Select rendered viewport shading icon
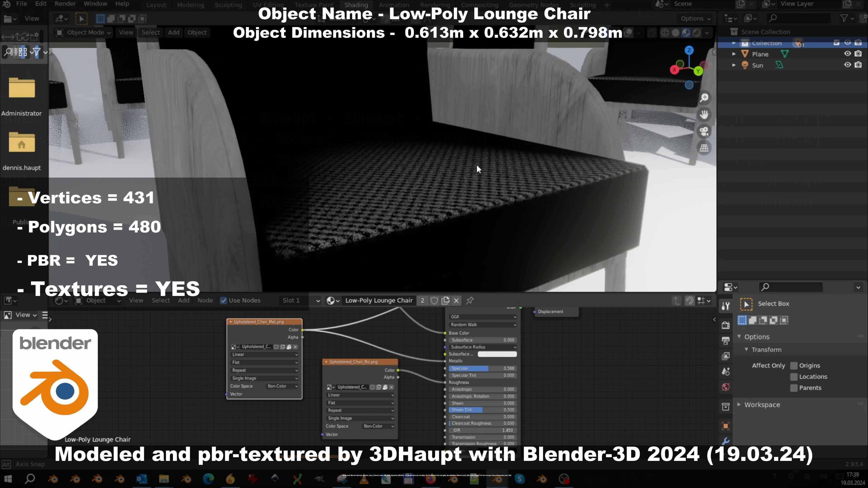 pyautogui.click(x=696, y=33)
